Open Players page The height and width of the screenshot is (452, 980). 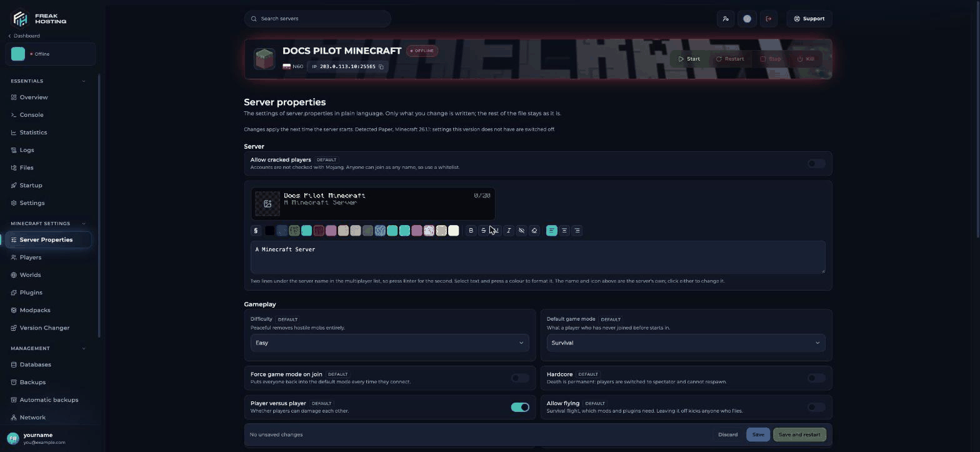tap(49, 258)
